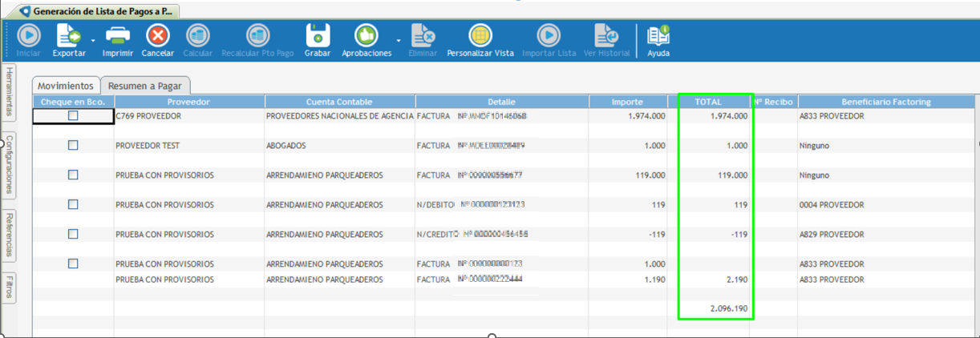Click the Grabar save icon
The image size is (980, 338).
318,36
